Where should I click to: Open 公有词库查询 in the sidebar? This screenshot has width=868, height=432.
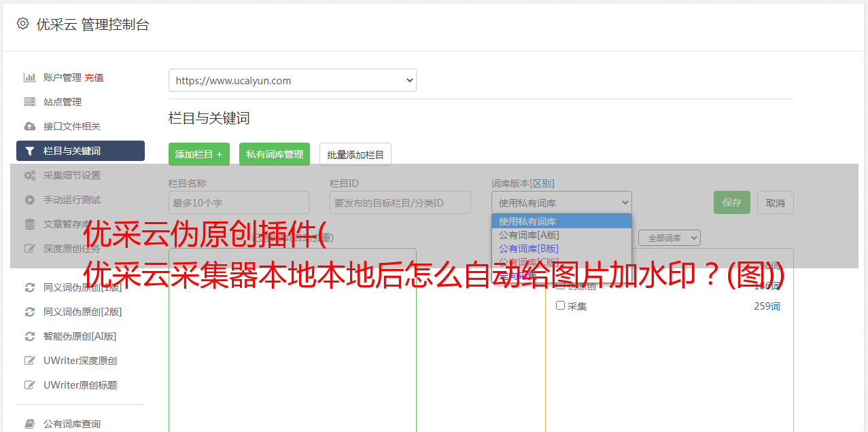72,424
